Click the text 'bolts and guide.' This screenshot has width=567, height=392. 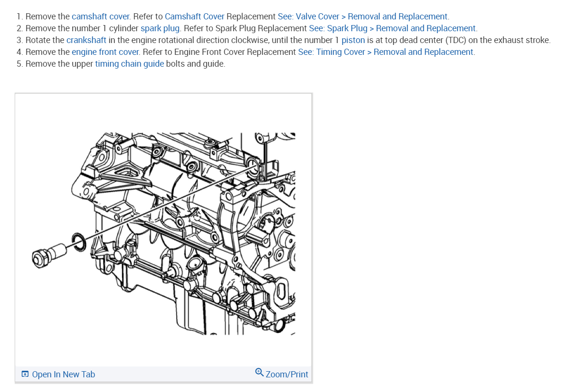click(195, 64)
